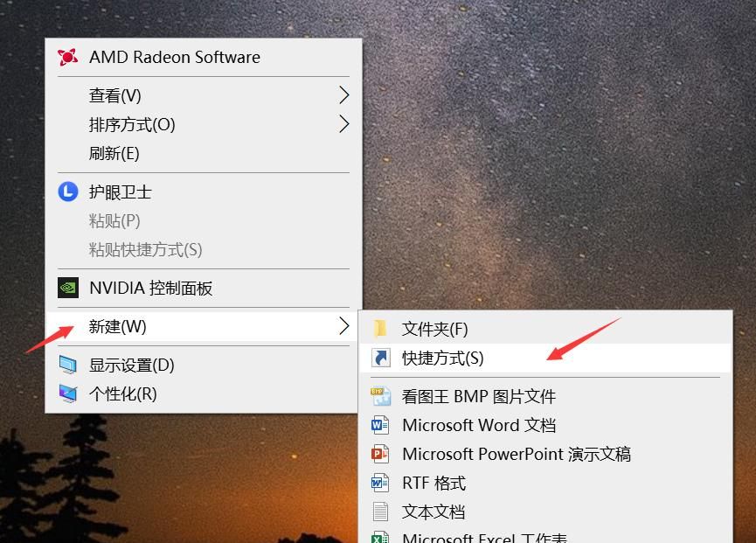Viewport: 756px width, 543px height.
Task: Create a new 快捷方式(S) shortcut
Action: tap(545, 358)
